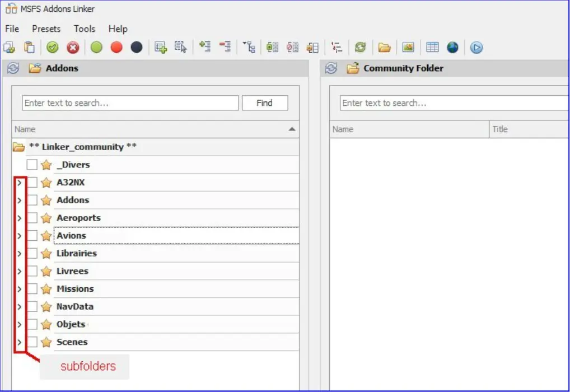Click the folder icon beside Addons header
Viewport: 570px width, 392px height.
(35, 68)
